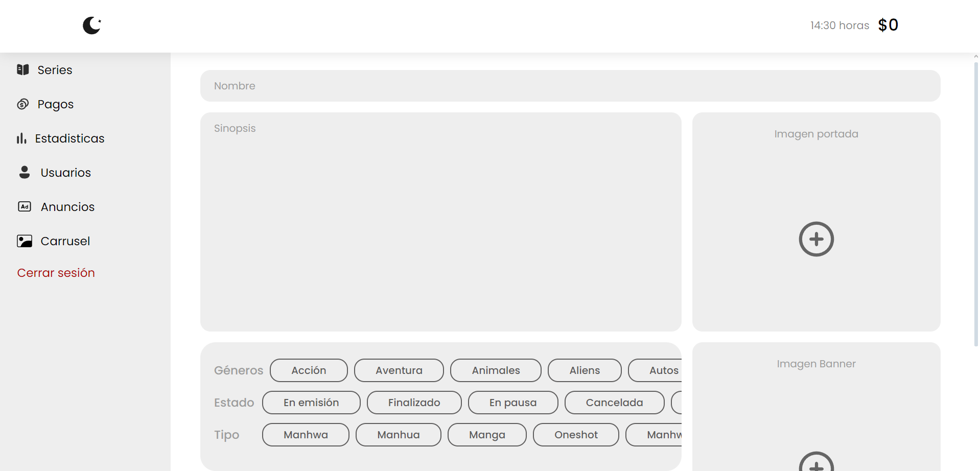Go to the Usuarios section
This screenshot has height=471, width=980.
coord(65,173)
